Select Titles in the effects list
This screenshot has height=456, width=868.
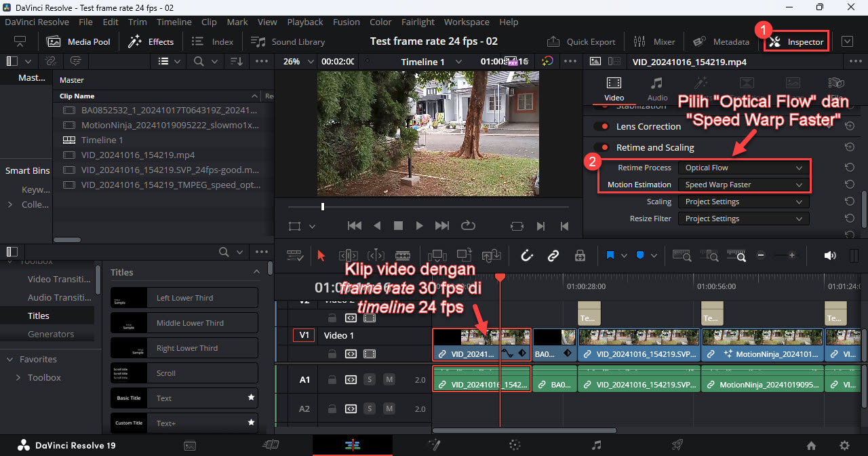tap(39, 316)
